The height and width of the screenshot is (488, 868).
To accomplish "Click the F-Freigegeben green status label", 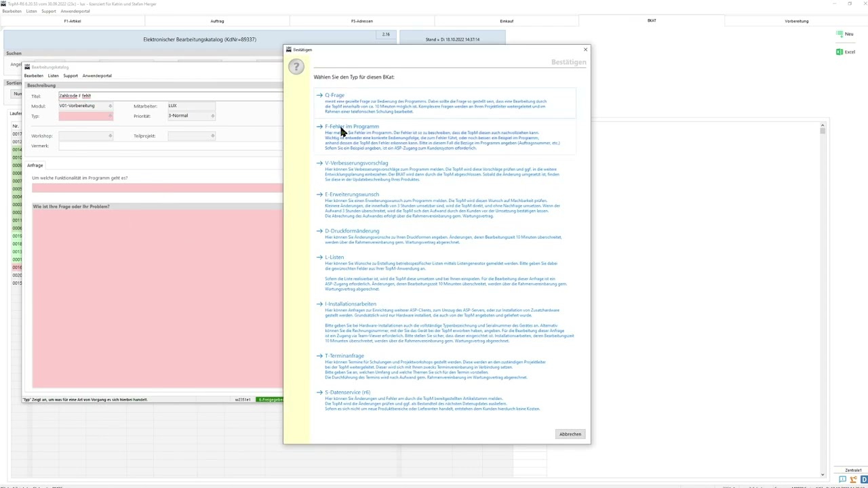I will pyautogui.click(x=270, y=400).
